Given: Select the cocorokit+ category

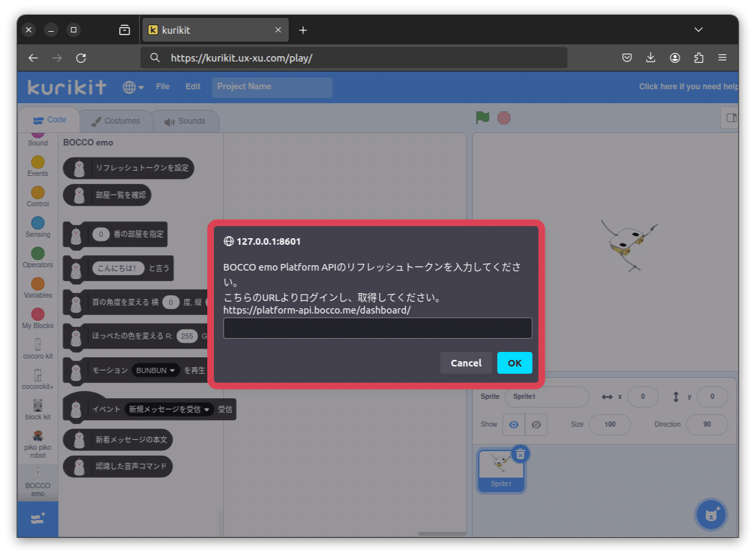Looking at the screenshot, I should pos(38,379).
